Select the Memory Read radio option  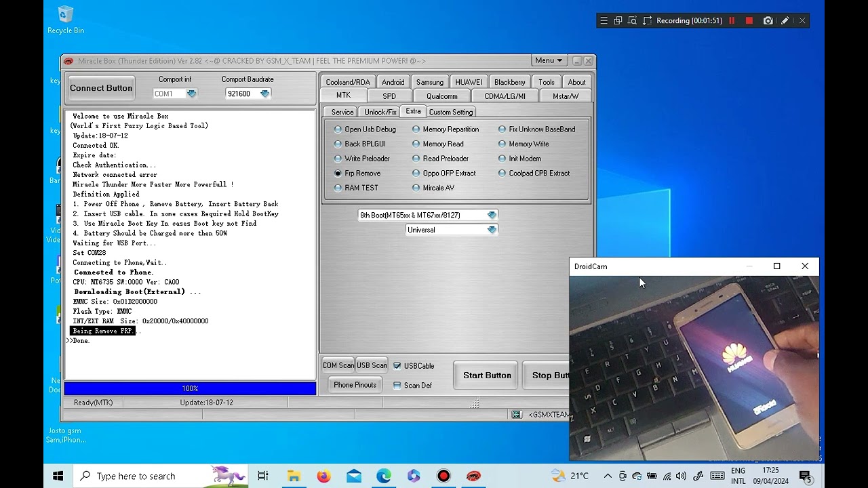pyautogui.click(x=416, y=144)
